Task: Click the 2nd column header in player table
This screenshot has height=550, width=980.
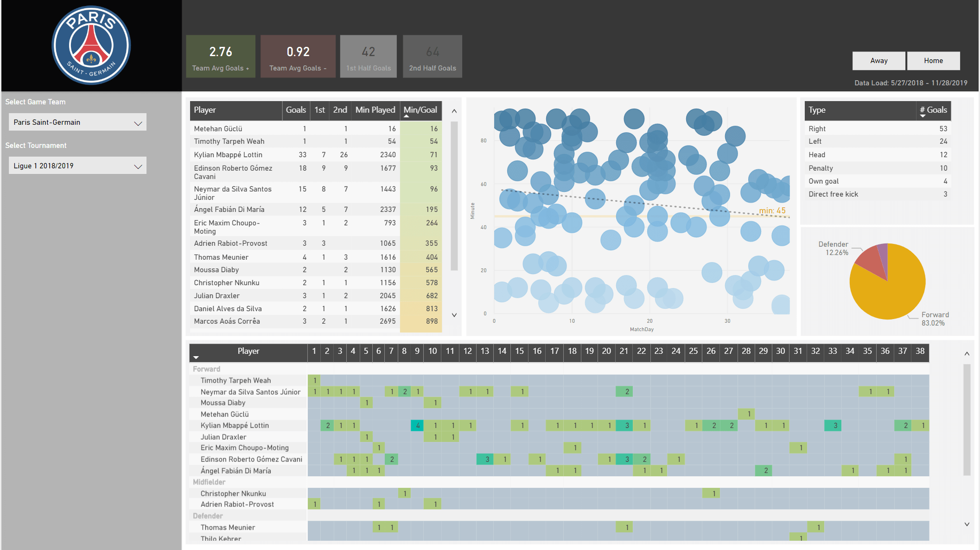Action: [x=340, y=110]
